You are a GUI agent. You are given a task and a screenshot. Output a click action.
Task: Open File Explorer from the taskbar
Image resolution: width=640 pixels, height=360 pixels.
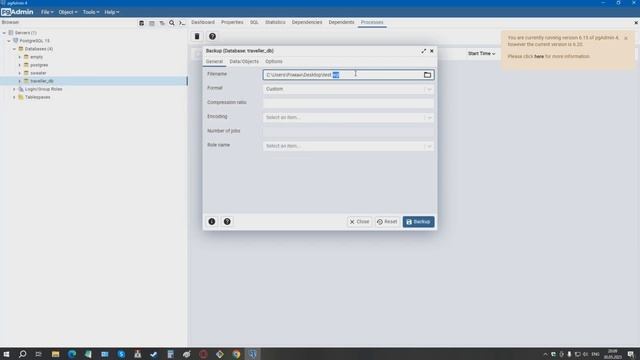coord(56,354)
